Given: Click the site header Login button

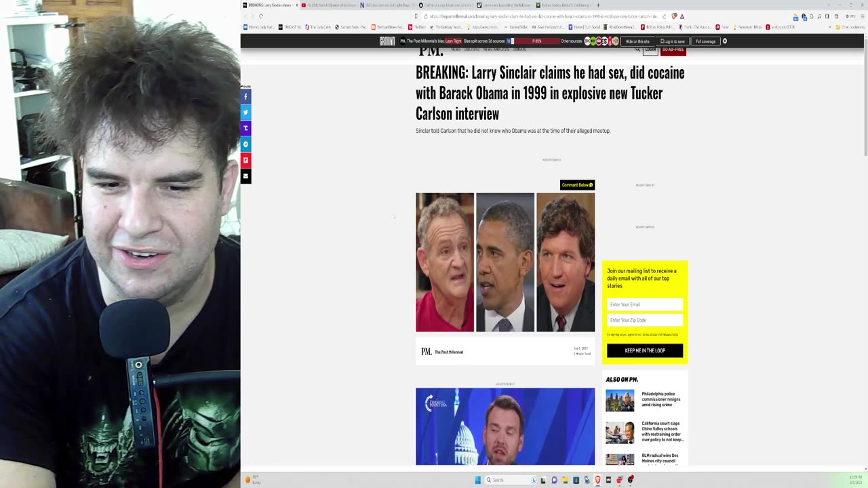Looking at the screenshot, I should click(x=650, y=49).
